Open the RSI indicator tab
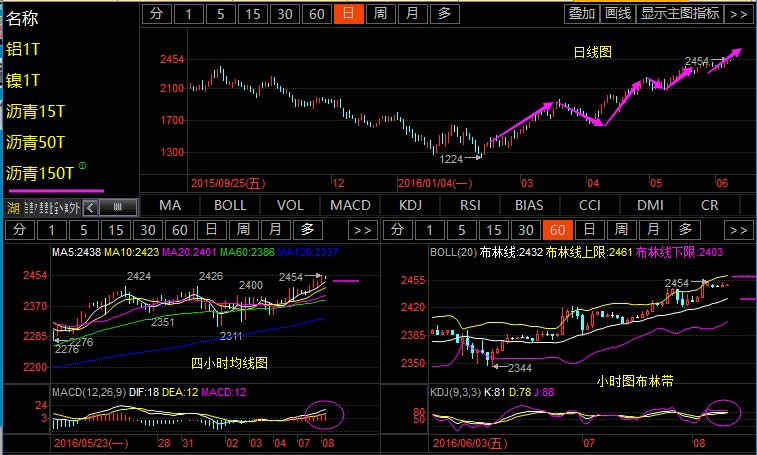This screenshot has height=455, width=757. tap(470, 205)
